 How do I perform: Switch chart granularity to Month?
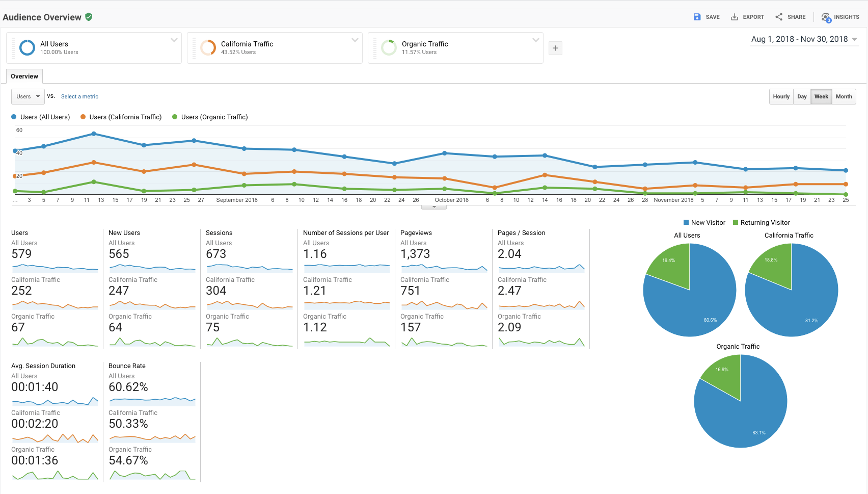(844, 96)
